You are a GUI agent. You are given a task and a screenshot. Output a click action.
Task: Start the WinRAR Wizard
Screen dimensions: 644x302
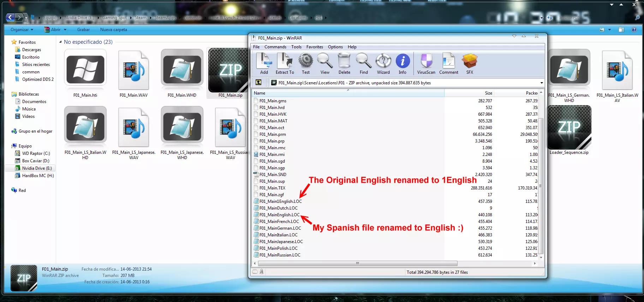pyautogui.click(x=383, y=64)
